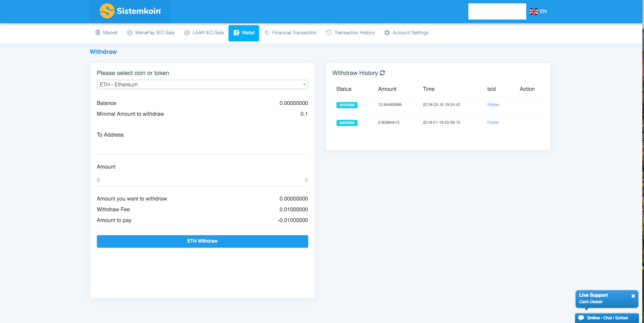Go to the Transaction History tab
Image resolution: width=644 pixels, height=323 pixels.
(354, 33)
